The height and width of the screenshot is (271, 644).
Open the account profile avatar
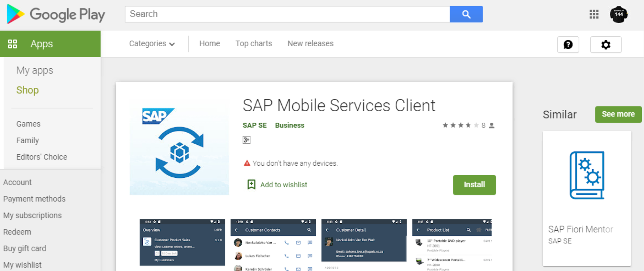pyautogui.click(x=619, y=14)
